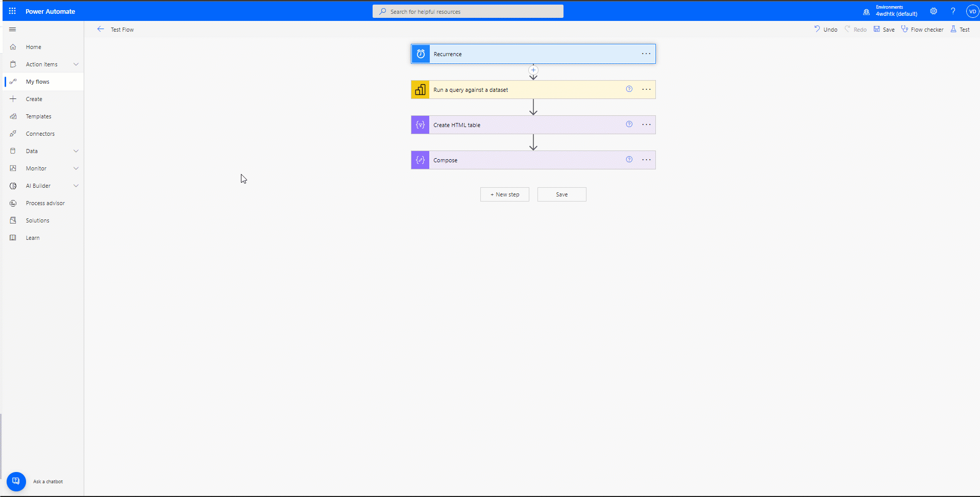Click Undo in the top toolbar

coord(825,30)
